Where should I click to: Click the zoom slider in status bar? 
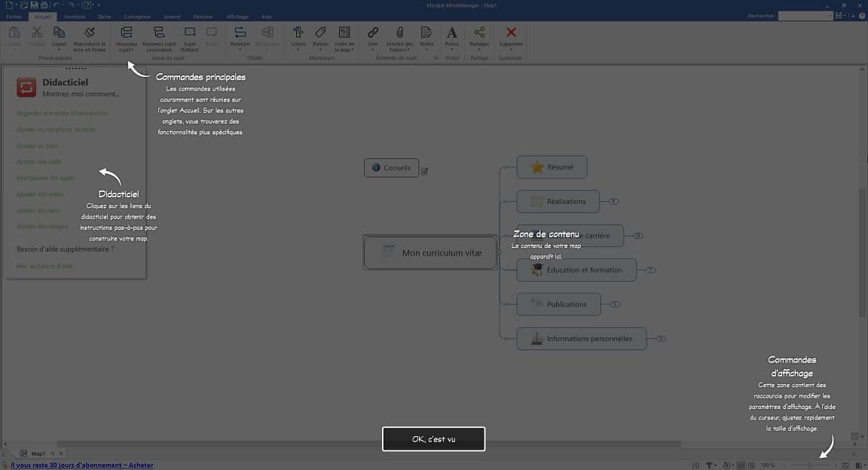pos(811,465)
